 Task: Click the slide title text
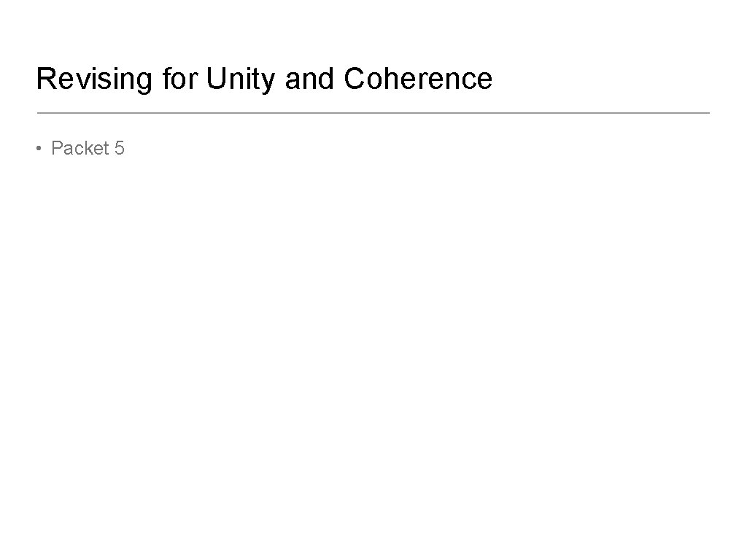(x=264, y=79)
